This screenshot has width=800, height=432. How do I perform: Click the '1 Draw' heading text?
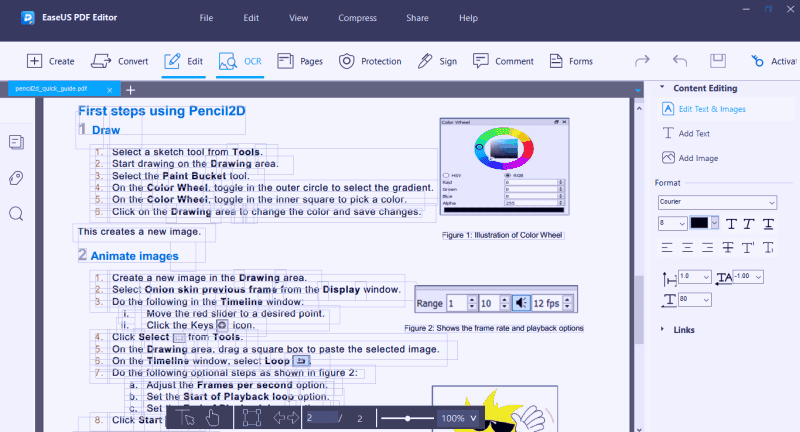point(99,130)
